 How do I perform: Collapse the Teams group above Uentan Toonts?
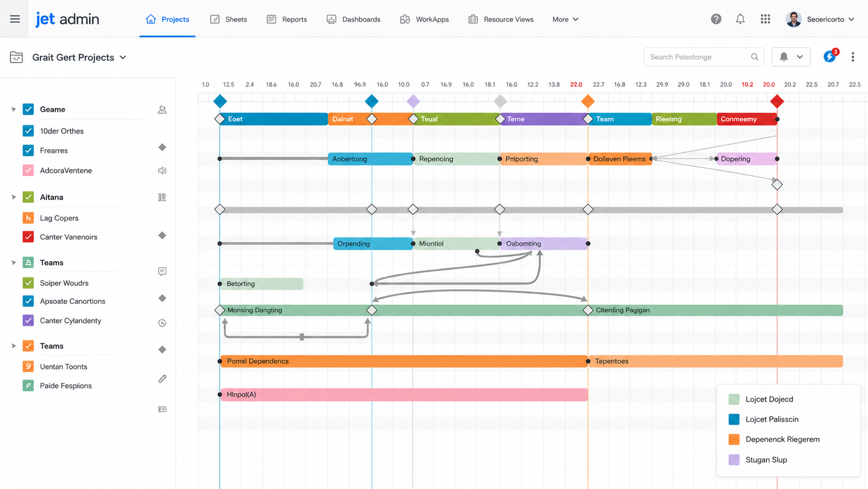point(13,346)
